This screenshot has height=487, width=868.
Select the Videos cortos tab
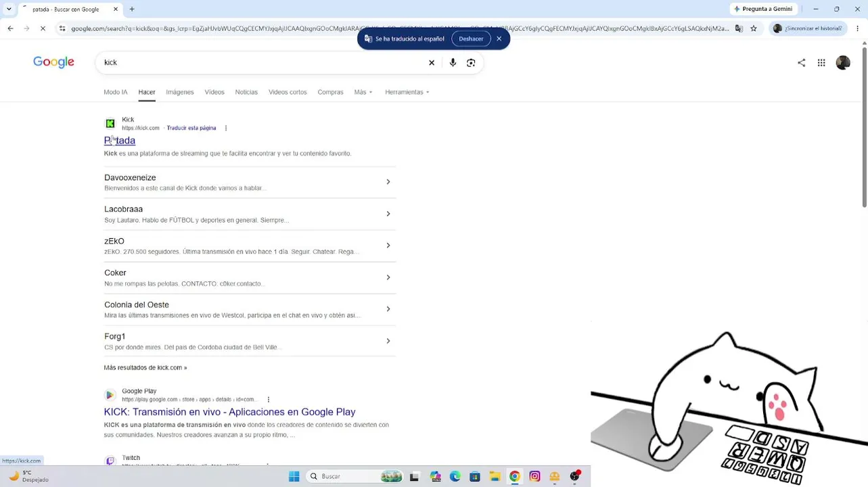click(x=288, y=92)
